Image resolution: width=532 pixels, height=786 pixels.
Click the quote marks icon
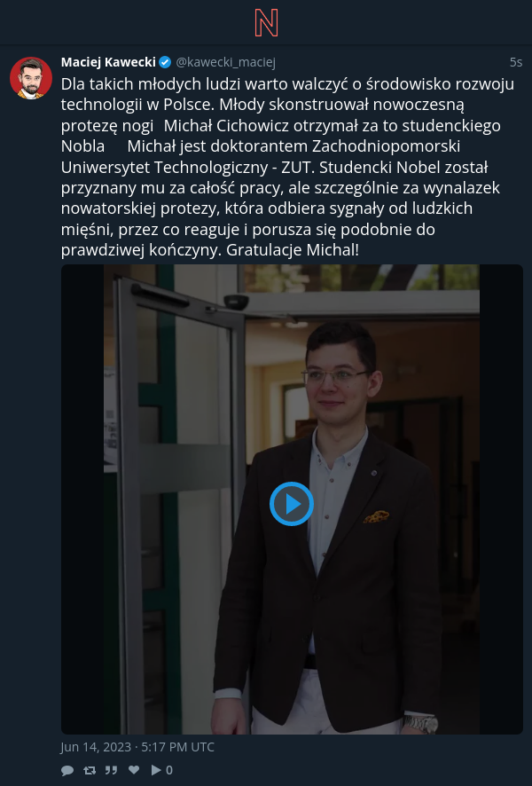[x=111, y=770]
